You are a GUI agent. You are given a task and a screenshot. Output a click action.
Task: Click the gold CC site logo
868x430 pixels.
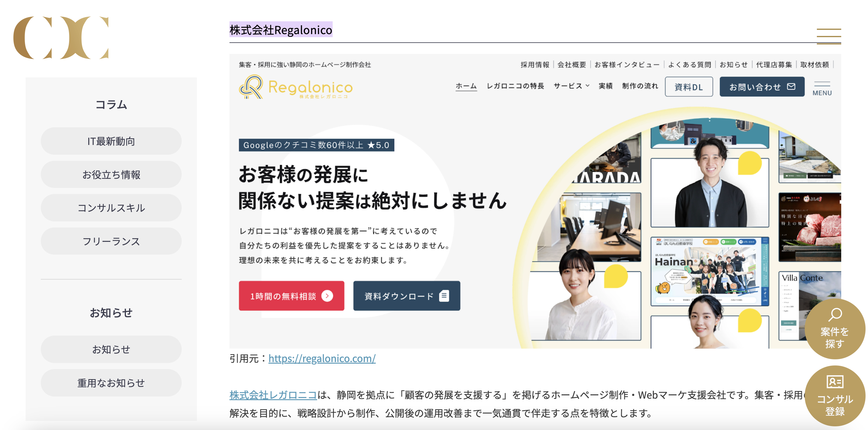[61, 37]
